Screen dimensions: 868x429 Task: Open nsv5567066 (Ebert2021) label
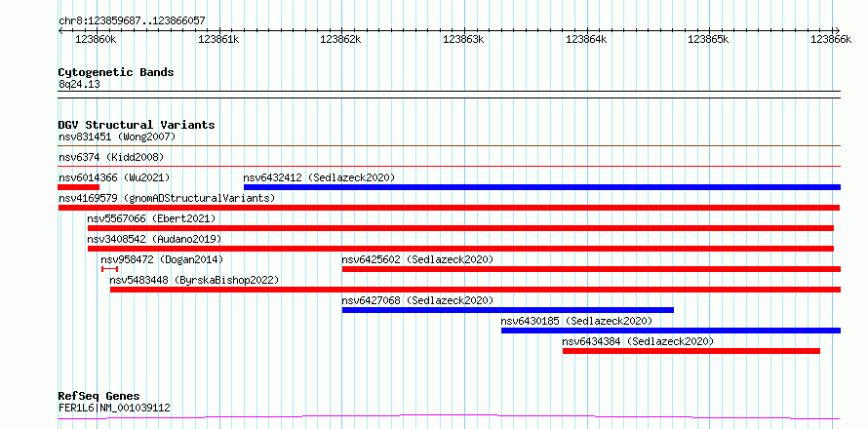152,218
